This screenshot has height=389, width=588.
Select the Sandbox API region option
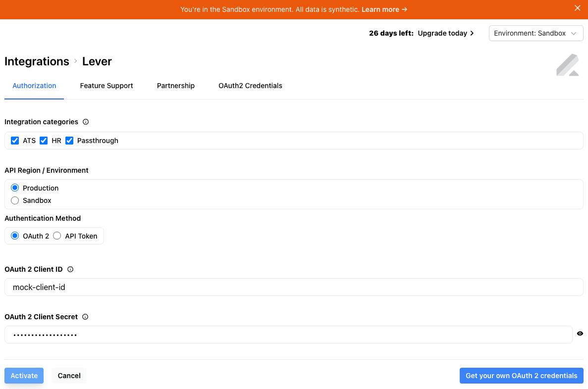coord(14,200)
